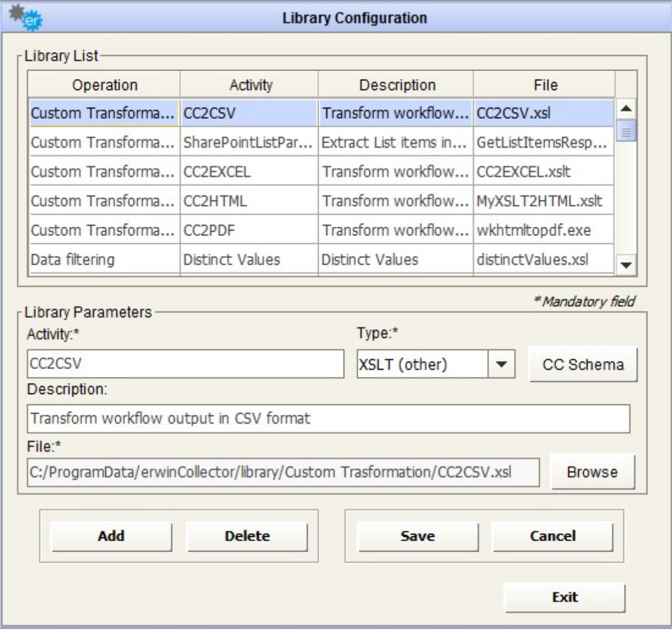The height and width of the screenshot is (630, 672).
Task: Exit the Library Configuration dialog
Action: (564, 596)
